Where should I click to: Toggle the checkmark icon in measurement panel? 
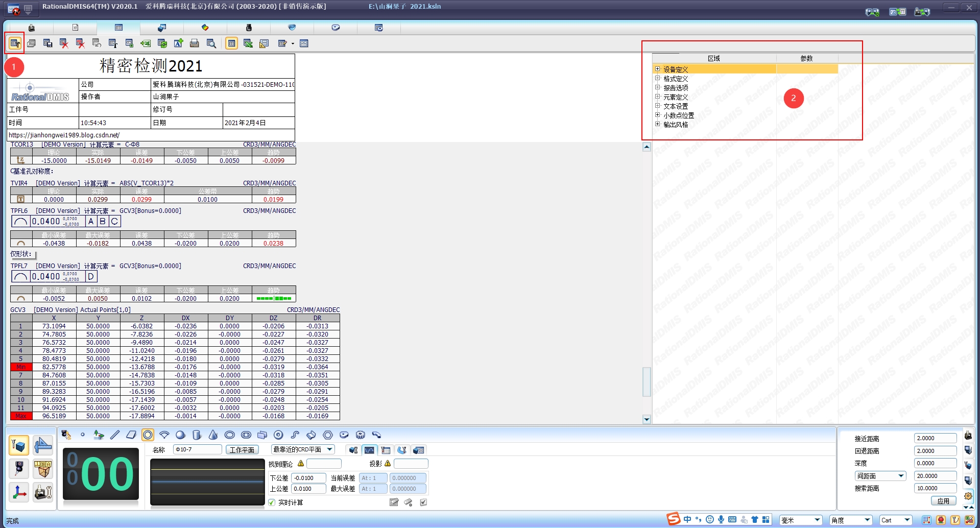(423, 502)
